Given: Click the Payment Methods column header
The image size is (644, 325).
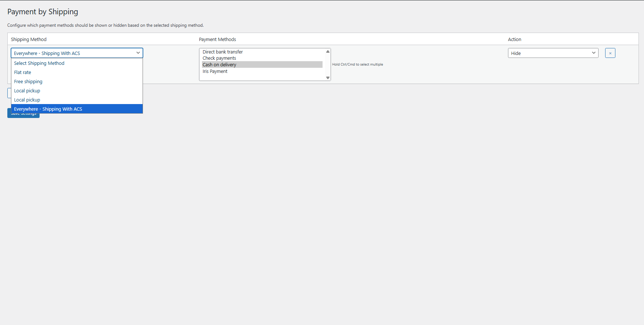Looking at the screenshot, I should (x=217, y=40).
